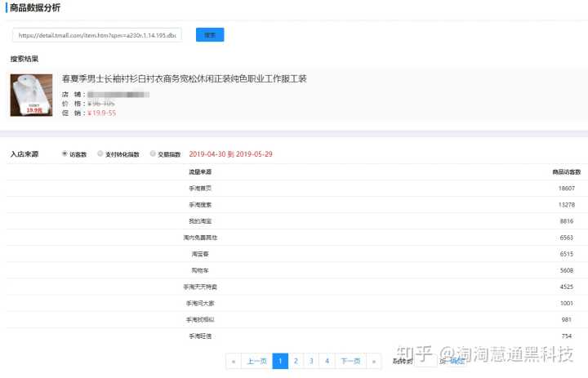Go to first page with « icon
The height and width of the screenshot is (378, 588).
click(234, 361)
